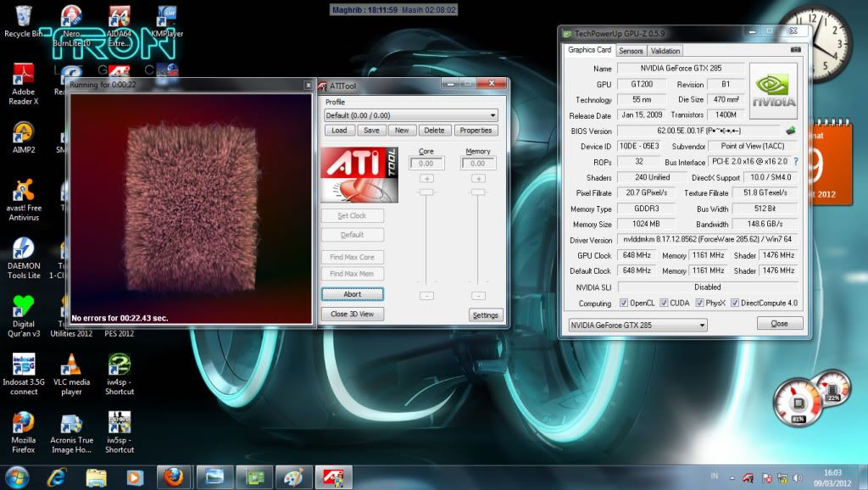
Task: Click the ATI Tool logo image
Action: [359, 175]
